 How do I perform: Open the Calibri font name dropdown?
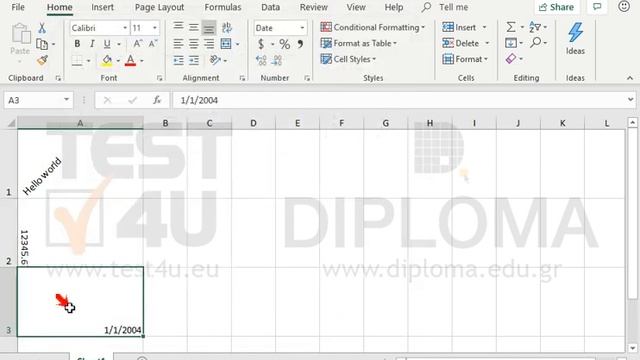[125, 28]
